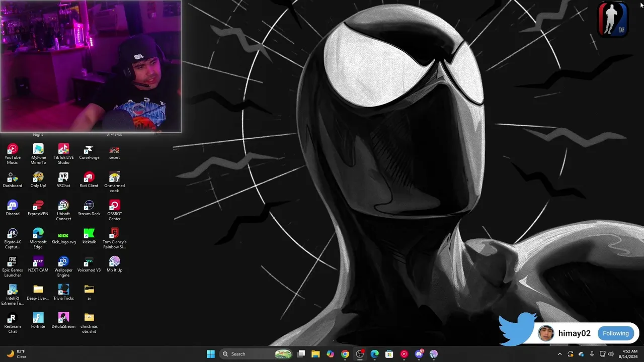Click the webcam overlay thumbnail

91,66
